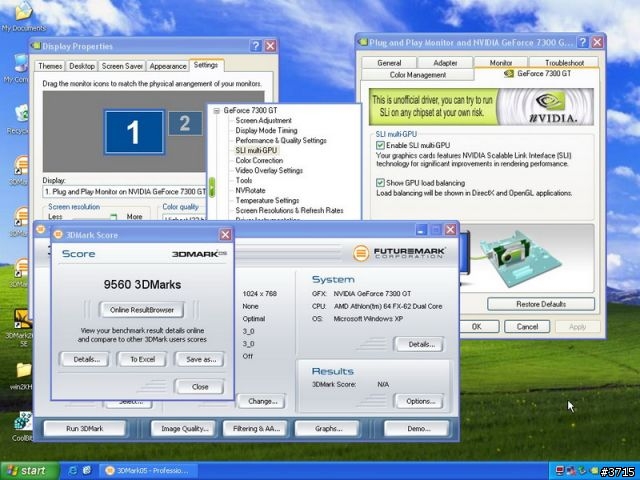Open Video Overlay Settings item

269,170
